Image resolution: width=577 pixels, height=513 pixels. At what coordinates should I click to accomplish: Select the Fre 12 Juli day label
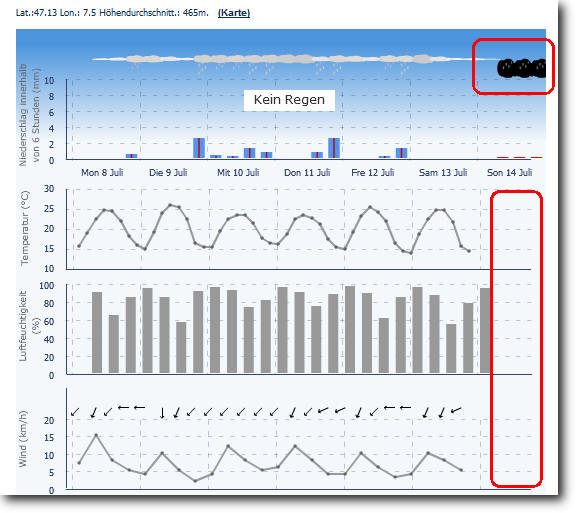pyautogui.click(x=373, y=172)
